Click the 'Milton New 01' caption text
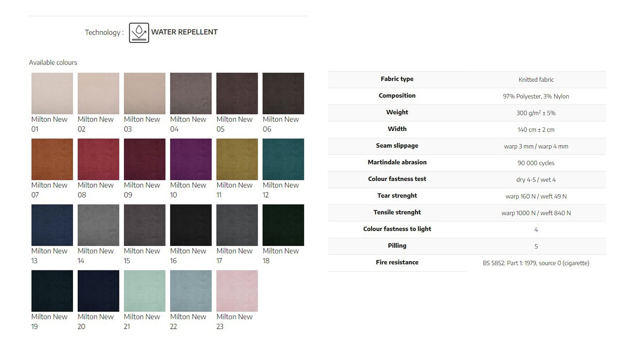636x364 pixels. click(49, 124)
